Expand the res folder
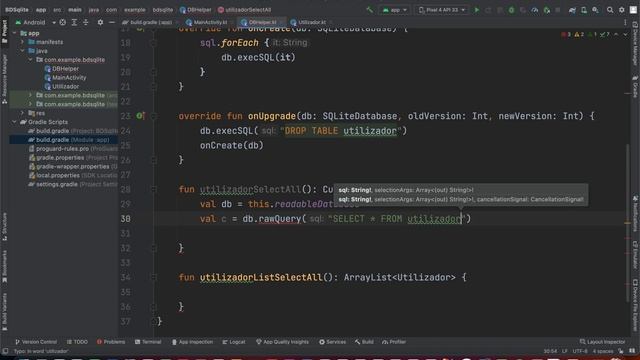Screen dimensions: 640x360 point(22,113)
